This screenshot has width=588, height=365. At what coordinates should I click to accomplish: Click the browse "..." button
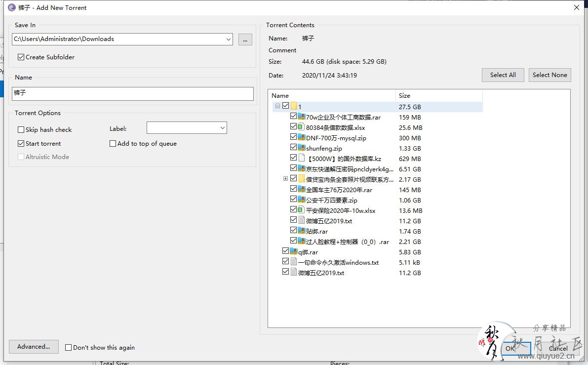click(x=245, y=40)
